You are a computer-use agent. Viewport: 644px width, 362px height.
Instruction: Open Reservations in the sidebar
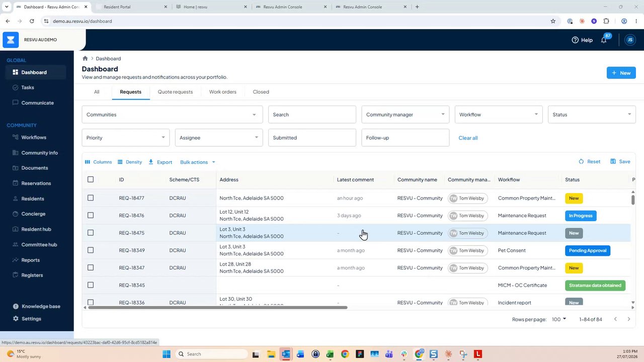[36, 184]
